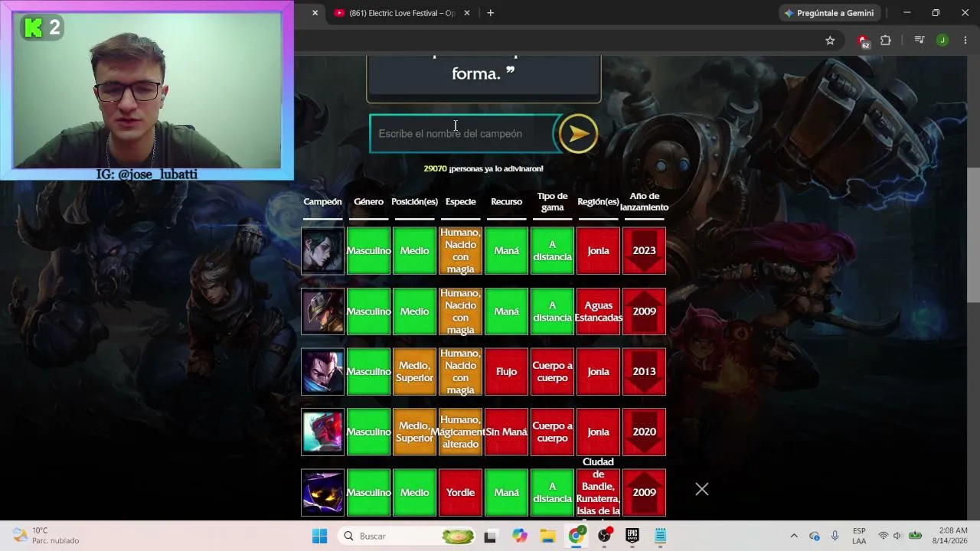Open the red extension icon showing 62

tap(864, 41)
